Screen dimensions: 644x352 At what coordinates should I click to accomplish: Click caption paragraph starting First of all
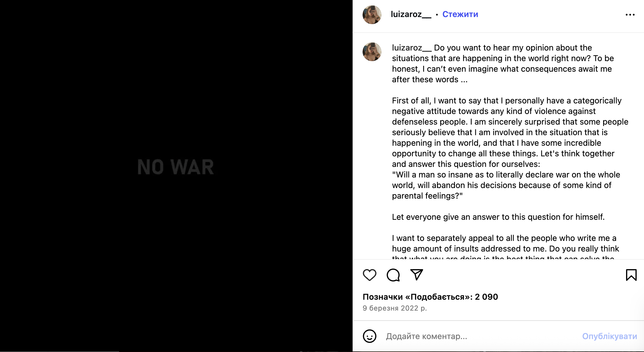(510, 132)
